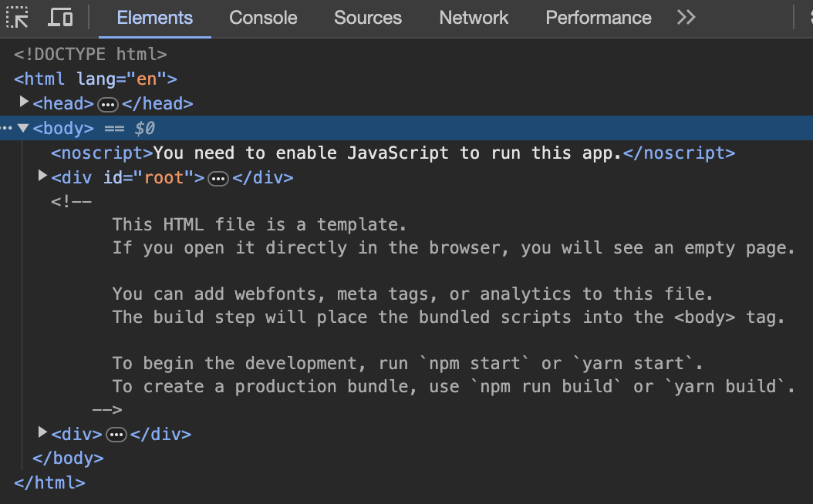Open the customize DevTools three-dot menu
Viewport: 813px width, 504px height.
808,17
